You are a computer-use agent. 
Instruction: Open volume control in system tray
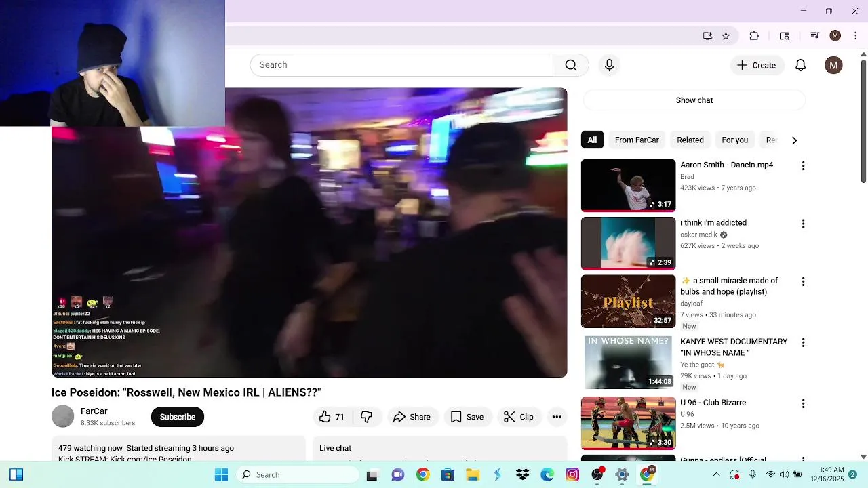784,474
